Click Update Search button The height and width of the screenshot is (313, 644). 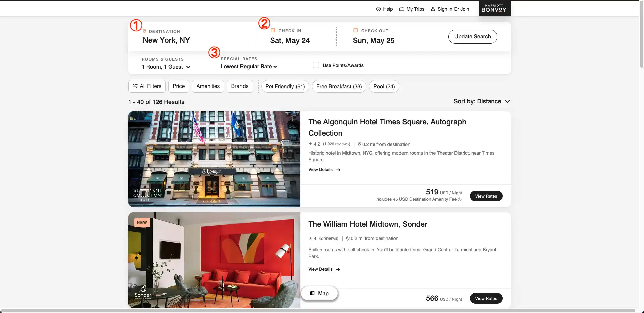coord(473,37)
